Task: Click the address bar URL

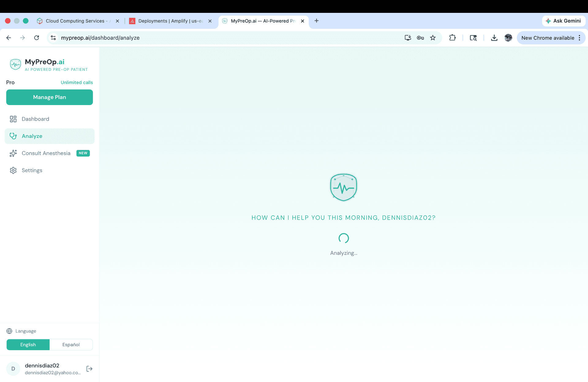Action: tap(100, 38)
